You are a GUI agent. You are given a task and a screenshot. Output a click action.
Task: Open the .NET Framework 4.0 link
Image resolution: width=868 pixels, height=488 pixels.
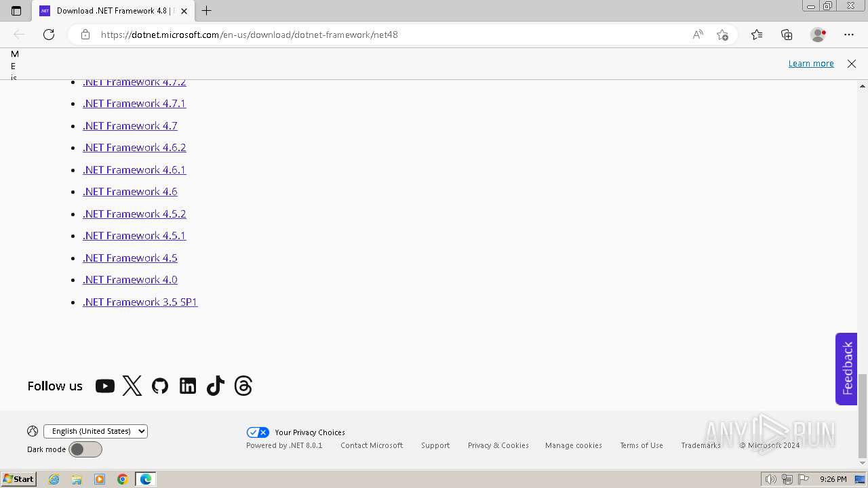click(130, 280)
